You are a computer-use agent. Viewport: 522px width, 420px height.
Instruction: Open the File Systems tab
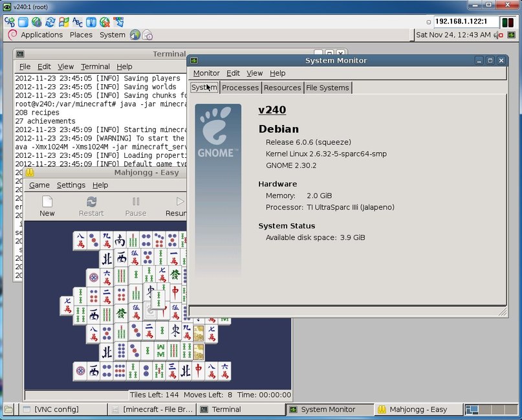pyautogui.click(x=327, y=87)
